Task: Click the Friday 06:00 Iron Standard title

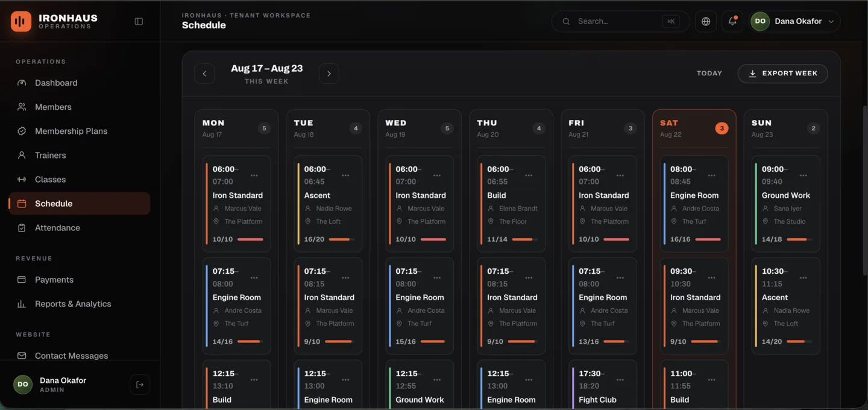Action: pos(604,195)
